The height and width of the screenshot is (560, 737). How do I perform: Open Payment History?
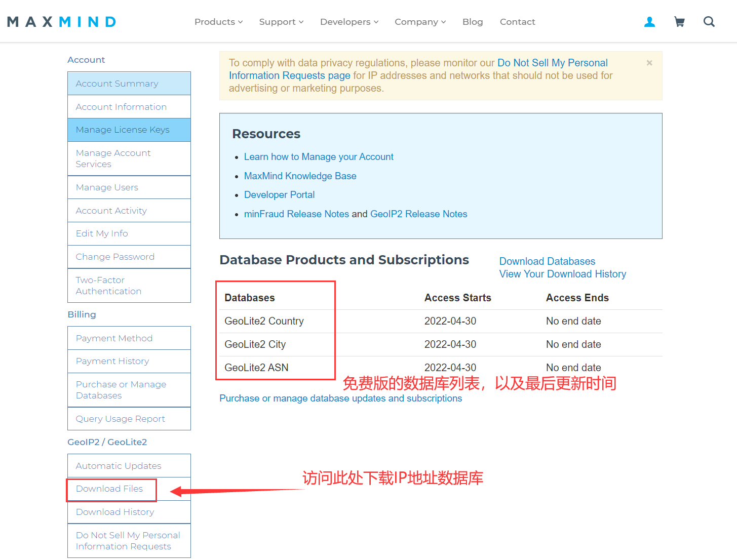(129, 361)
